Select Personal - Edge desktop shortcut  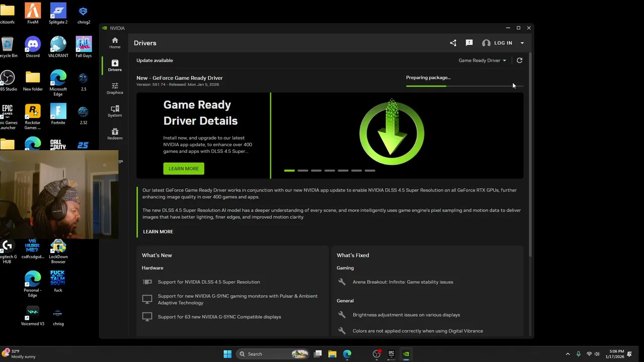pos(33,284)
